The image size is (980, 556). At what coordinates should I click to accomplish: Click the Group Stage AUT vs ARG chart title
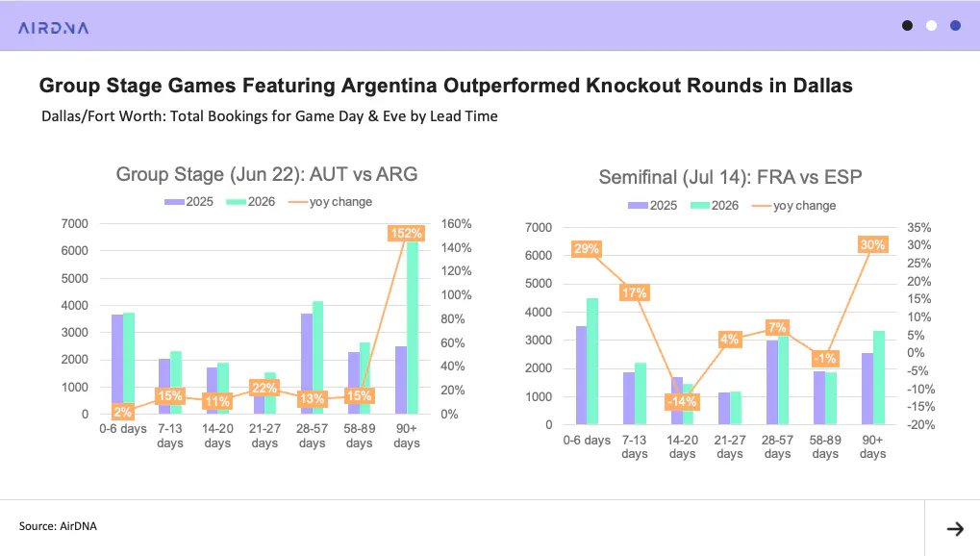click(266, 174)
